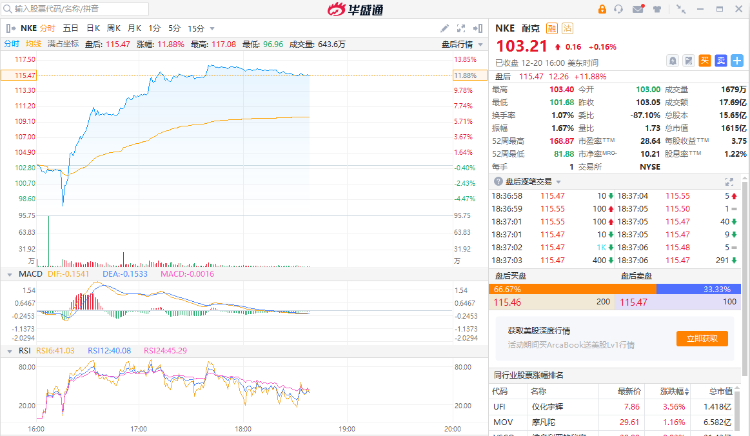Click the blue 33.33% ask ratio bar
750x436 pixels.
coord(698,289)
